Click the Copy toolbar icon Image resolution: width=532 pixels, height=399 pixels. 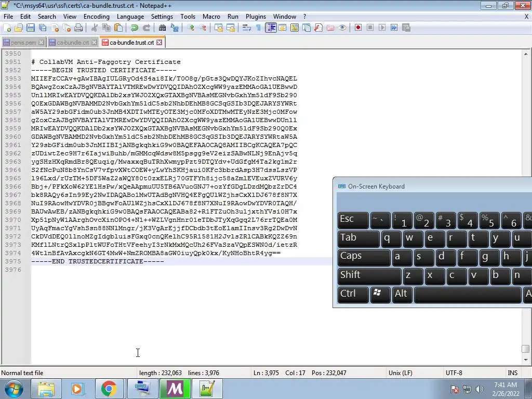click(107, 28)
